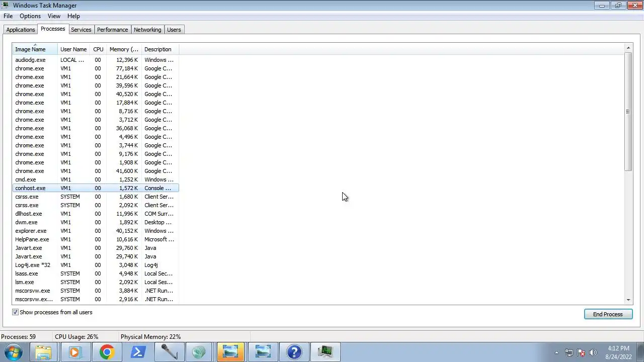Viewport: 644px width, 362px height.
Task: Select the HelpPane.exe process row
Action: (x=96, y=239)
